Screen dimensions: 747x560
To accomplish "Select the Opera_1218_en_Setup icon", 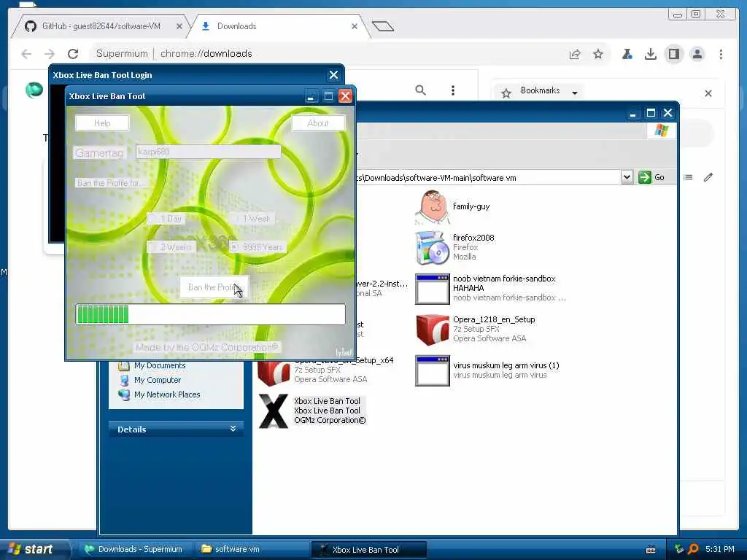I will 432,329.
